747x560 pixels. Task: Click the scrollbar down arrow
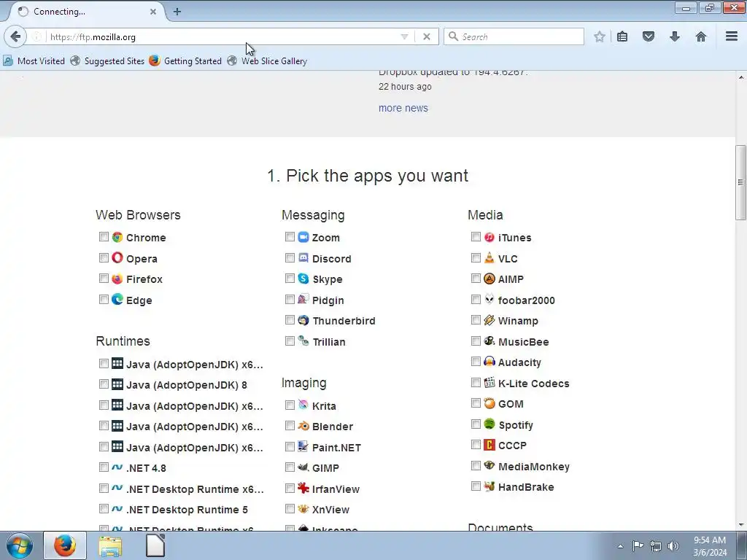[x=741, y=525]
